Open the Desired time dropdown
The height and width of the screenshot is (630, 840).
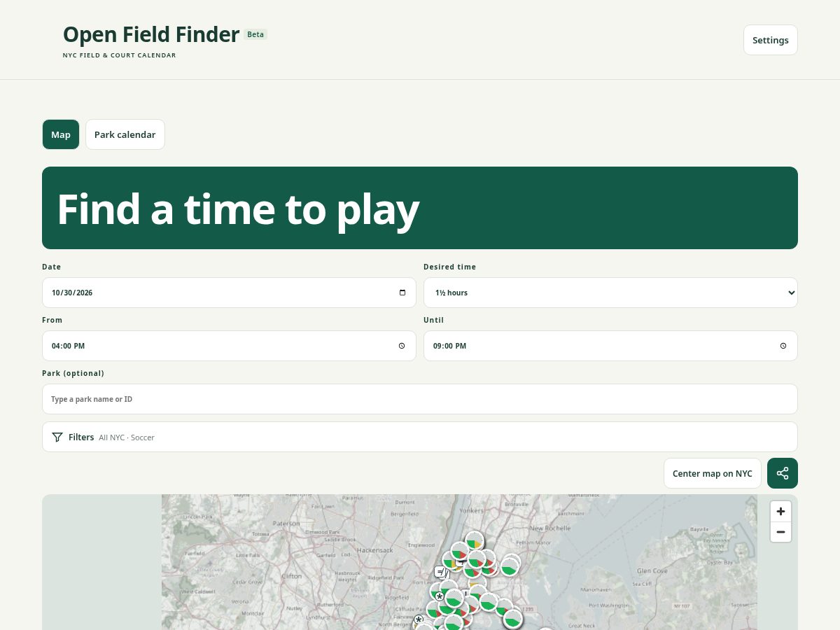point(610,293)
